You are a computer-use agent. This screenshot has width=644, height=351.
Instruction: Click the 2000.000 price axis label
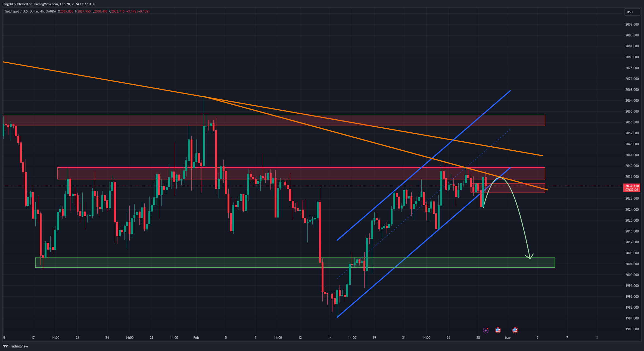pos(632,275)
